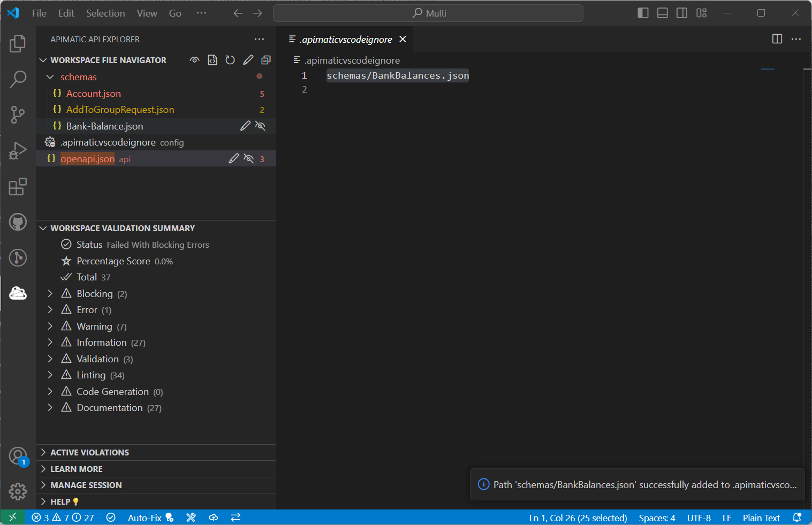Collapse all in Workspace File Navigator
The image size is (812, 525).
pos(265,60)
